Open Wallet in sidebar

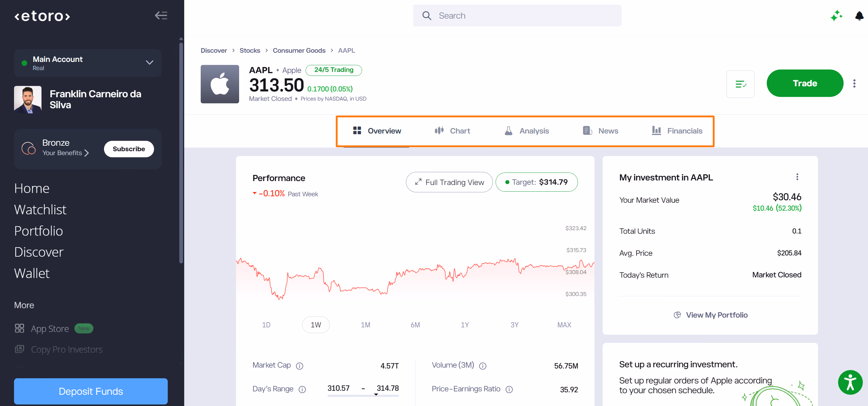(32, 273)
